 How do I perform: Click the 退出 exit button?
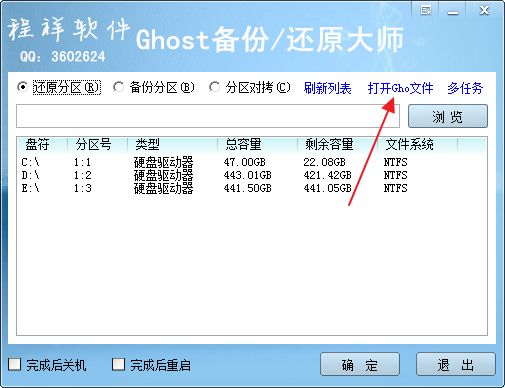click(456, 364)
